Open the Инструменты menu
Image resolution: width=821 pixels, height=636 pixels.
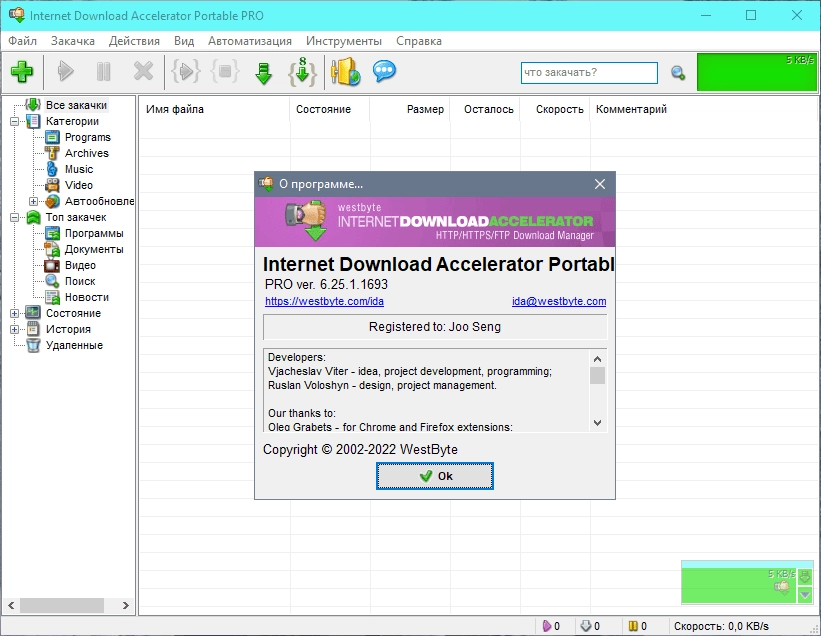tap(344, 41)
